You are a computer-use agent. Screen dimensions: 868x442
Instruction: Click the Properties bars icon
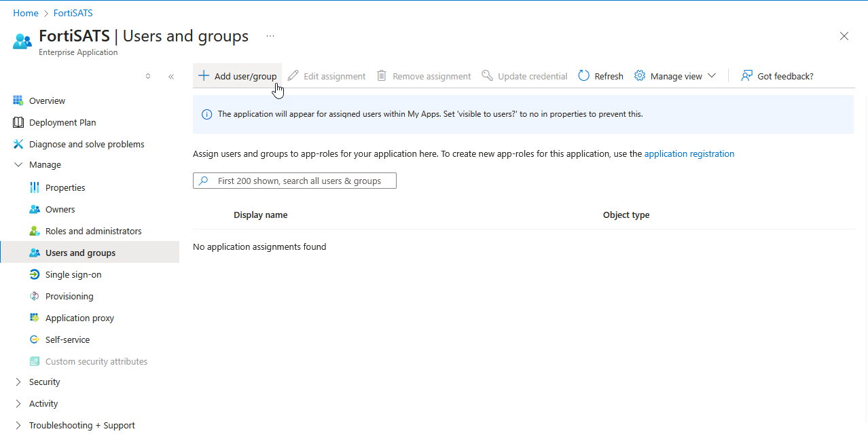click(x=35, y=187)
